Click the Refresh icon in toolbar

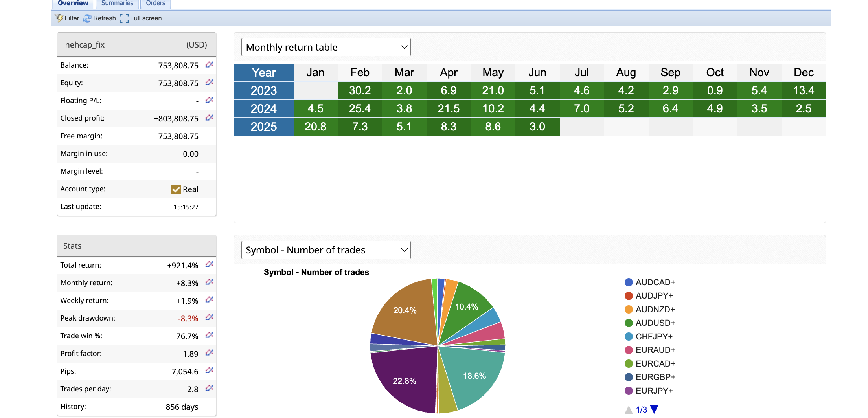[87, 18]
